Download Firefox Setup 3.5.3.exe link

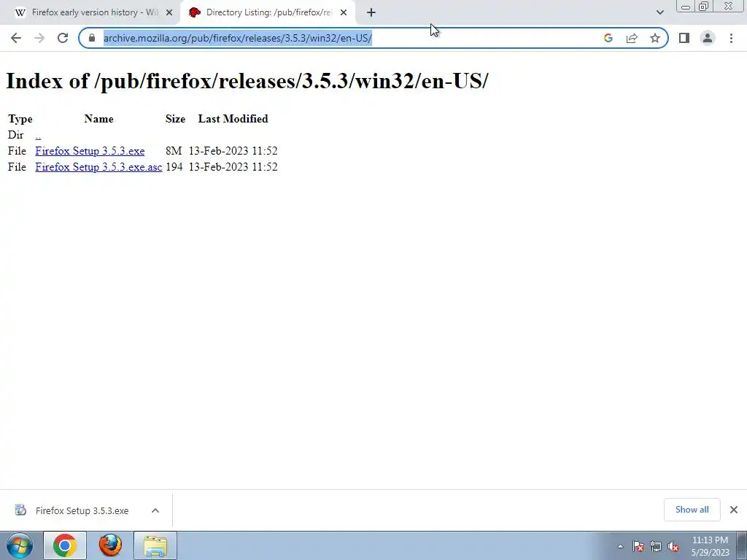[x=90, y=151]
